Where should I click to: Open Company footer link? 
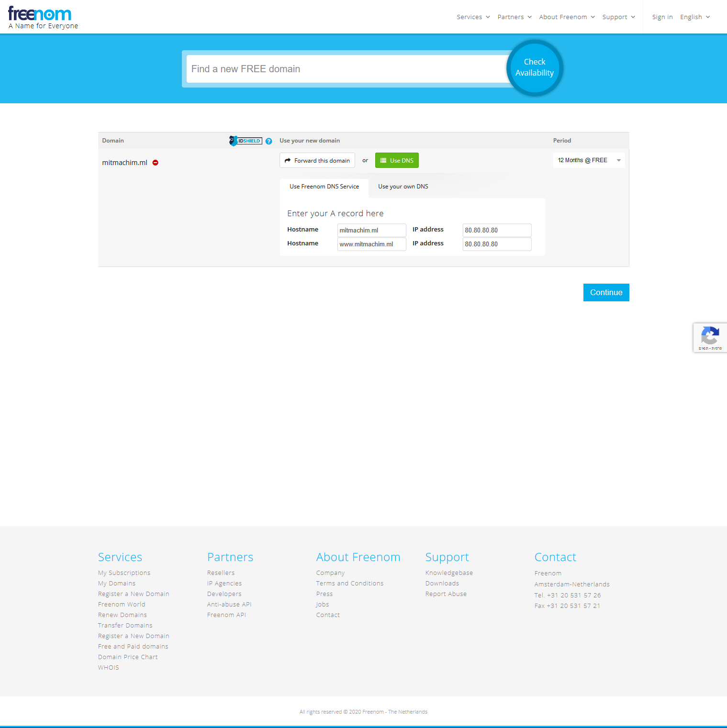click(330, 573)
